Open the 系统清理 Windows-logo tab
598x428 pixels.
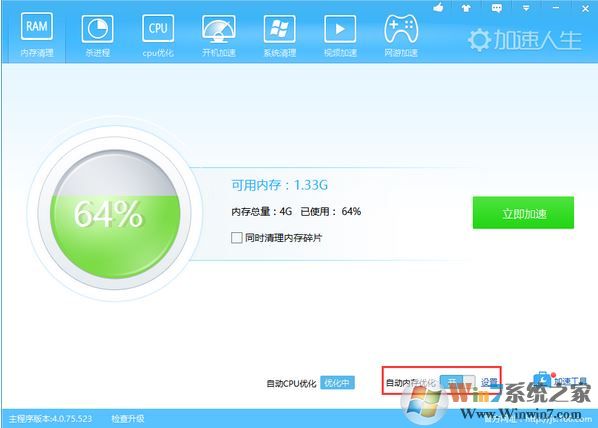click(x=280, y=36)
